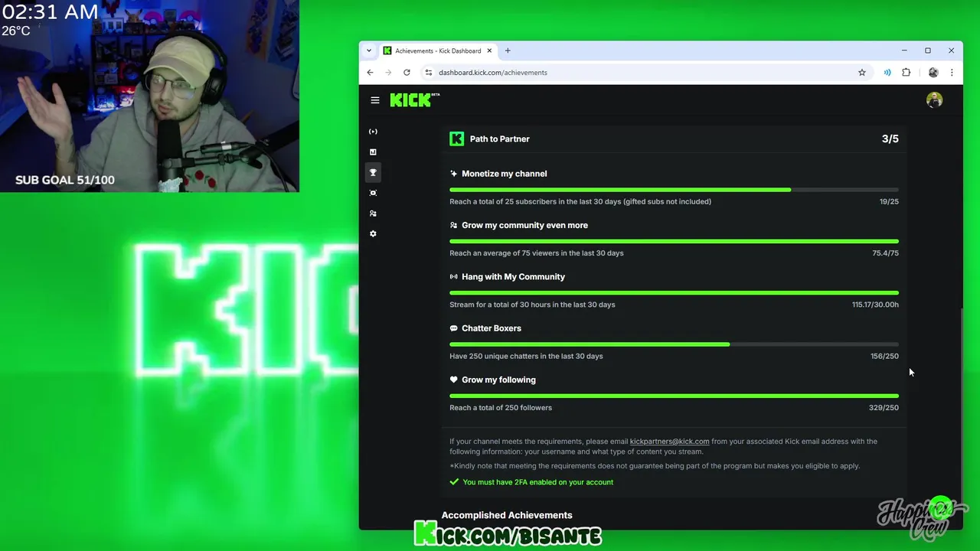Click 'Stream for a total of 30 hours' description
This screenshot has height=551, width=980.
tap(532, 305)
